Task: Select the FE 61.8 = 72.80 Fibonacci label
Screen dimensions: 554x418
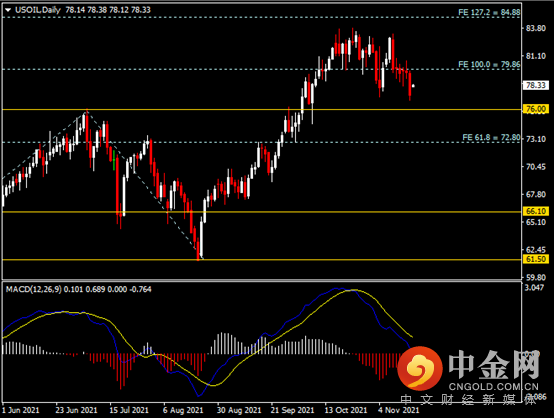Action: point(491,137)
